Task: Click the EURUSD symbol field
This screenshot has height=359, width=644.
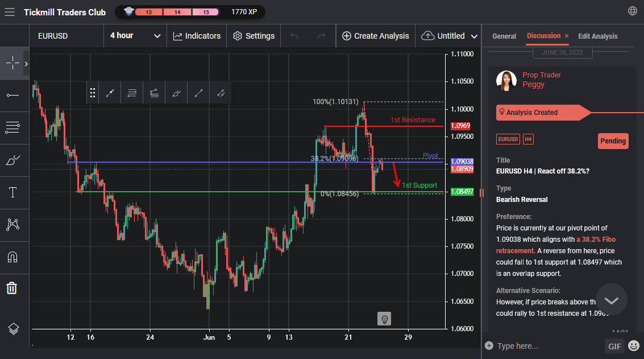Action: coord(67,36)
